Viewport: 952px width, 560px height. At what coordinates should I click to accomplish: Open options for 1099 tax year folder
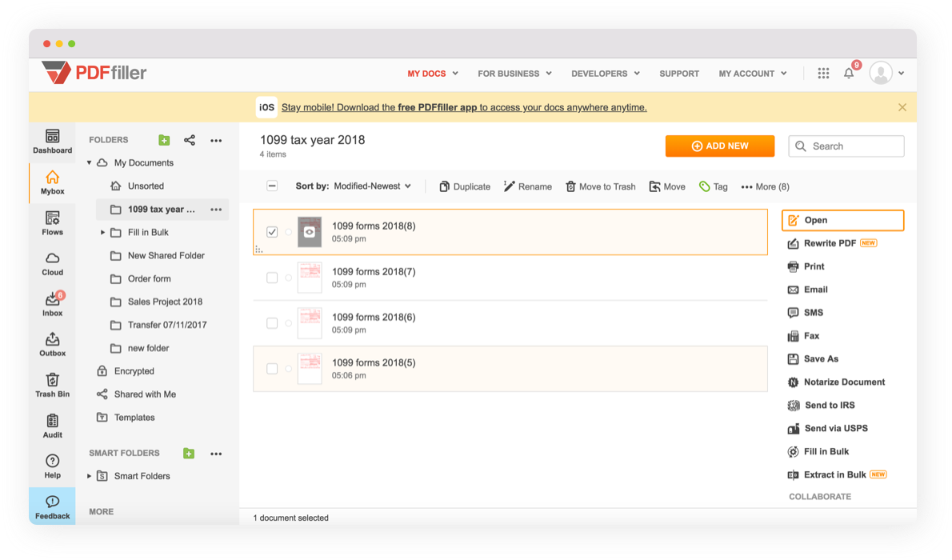(x=216, y=210)
